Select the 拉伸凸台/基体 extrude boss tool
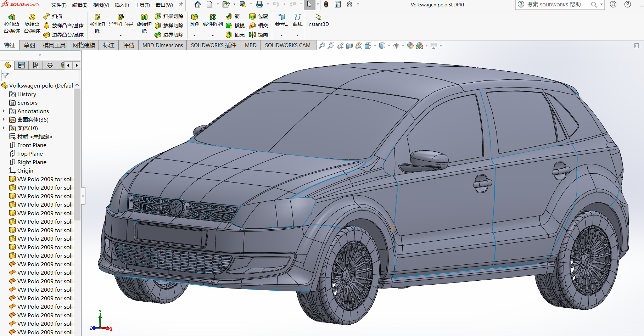The height and width of the screenshot is (336, 644). [12, 24]
